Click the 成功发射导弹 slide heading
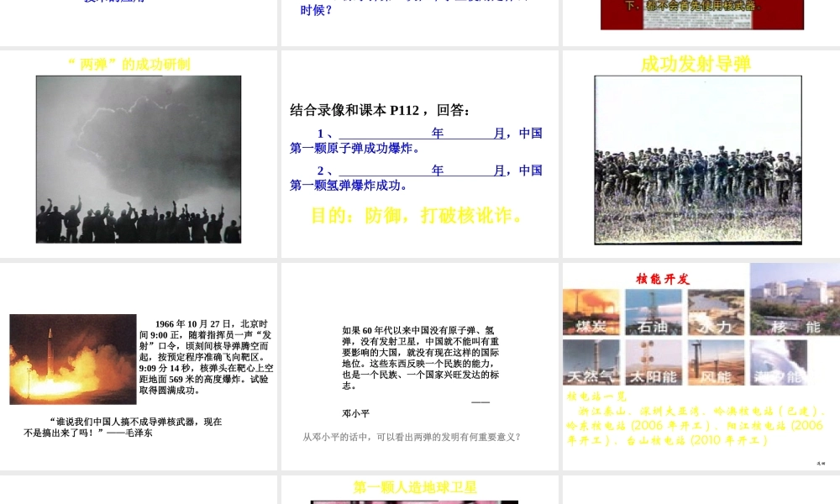 (x=696, y=64)
